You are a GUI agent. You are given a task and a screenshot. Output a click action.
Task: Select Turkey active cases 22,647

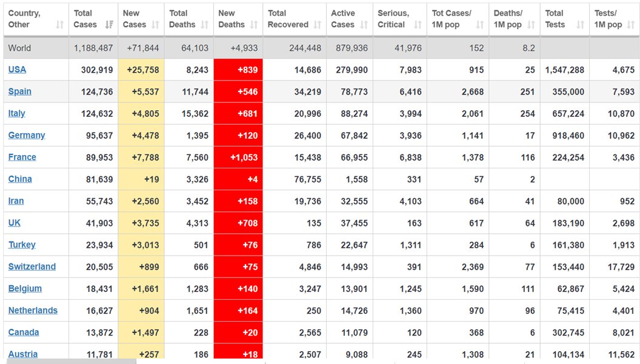pyautogui.click(x=355, y=245)
